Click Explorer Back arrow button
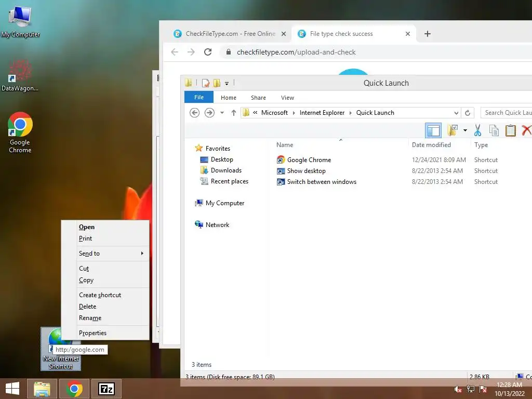532x399 pixels. pos(194,113)
